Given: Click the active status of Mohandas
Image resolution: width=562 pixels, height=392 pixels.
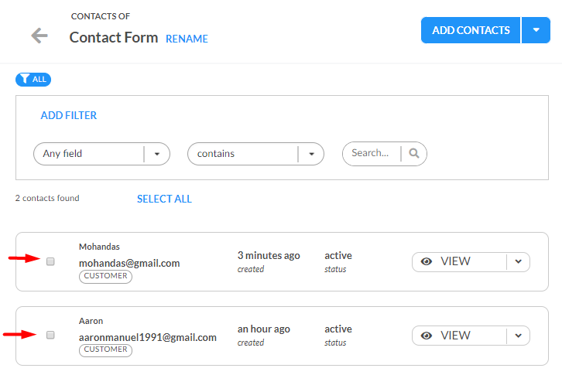Looking at the screenshot, I should [338, 256].
